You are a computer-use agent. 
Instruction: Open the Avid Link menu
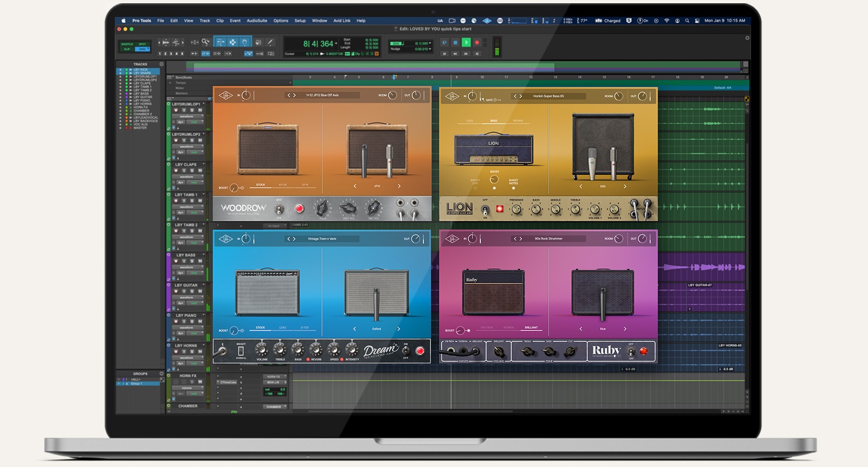342,21
